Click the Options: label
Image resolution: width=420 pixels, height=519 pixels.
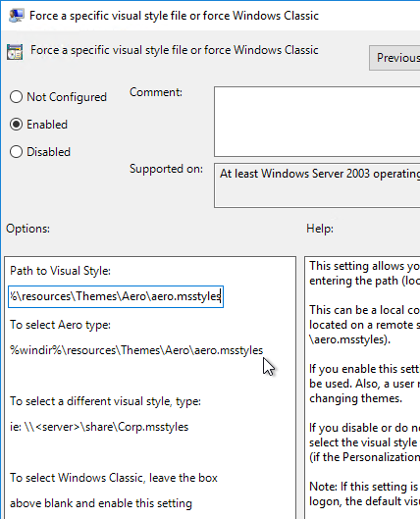pos(27,229)
